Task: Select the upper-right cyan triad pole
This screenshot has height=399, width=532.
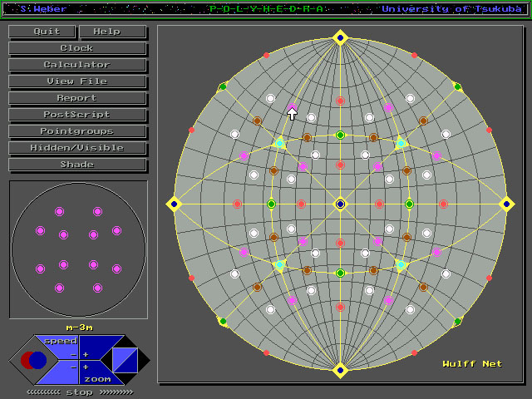Action: [401, 144]
